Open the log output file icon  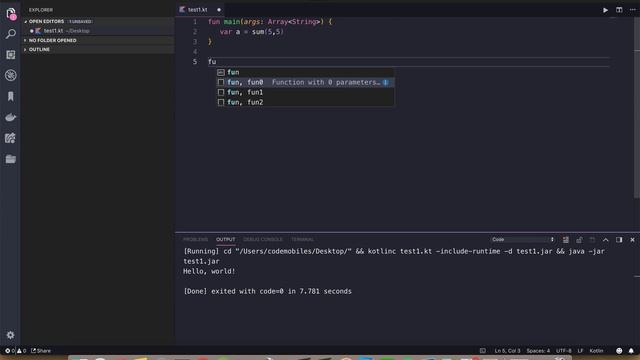[x=592, y=240]
